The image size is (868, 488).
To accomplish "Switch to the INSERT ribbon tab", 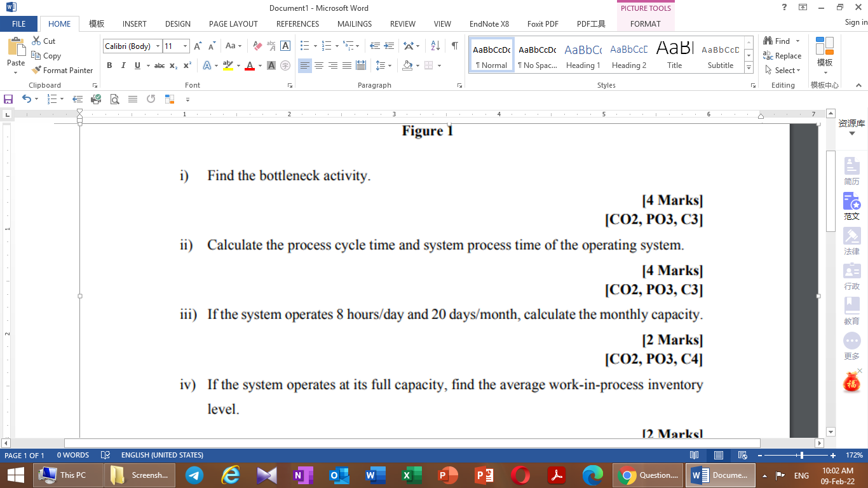I will [134, 24].
